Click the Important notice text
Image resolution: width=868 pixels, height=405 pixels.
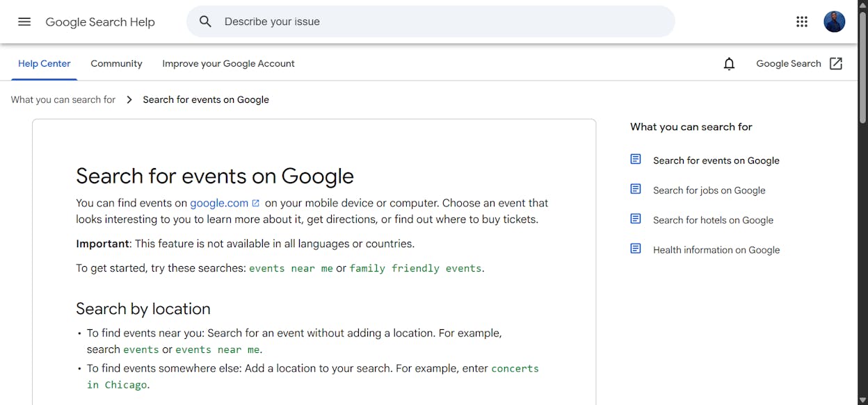245,244
